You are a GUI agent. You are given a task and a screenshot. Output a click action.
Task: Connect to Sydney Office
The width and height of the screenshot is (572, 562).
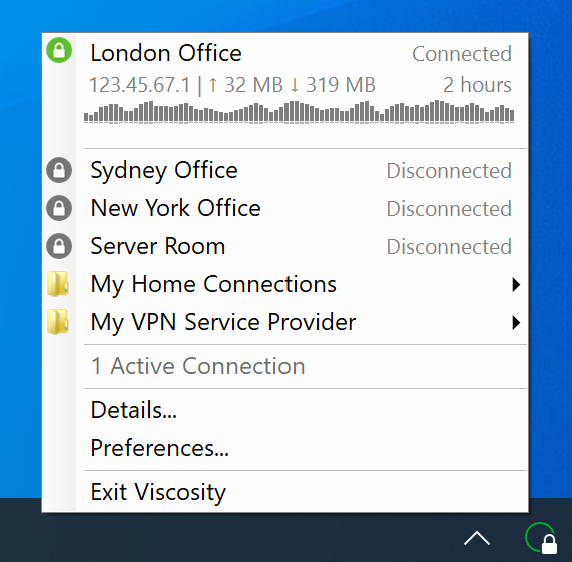pos(285,170)
